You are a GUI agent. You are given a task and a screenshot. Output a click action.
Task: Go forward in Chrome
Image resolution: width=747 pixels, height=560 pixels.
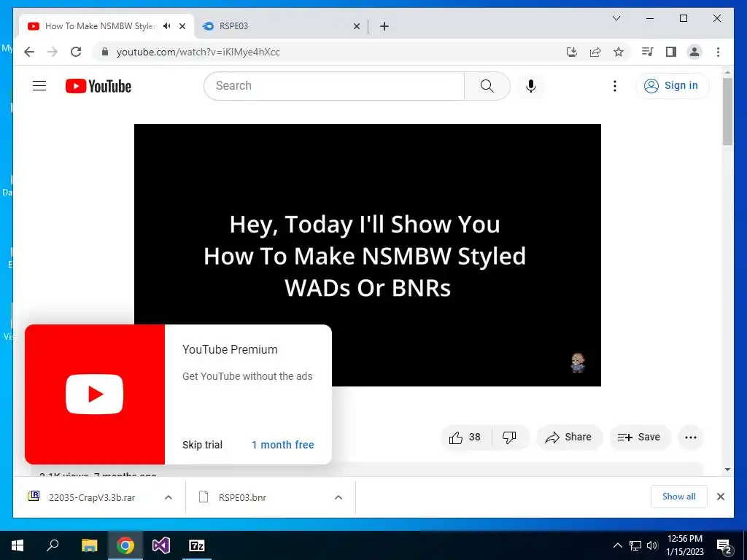[53, 52]
